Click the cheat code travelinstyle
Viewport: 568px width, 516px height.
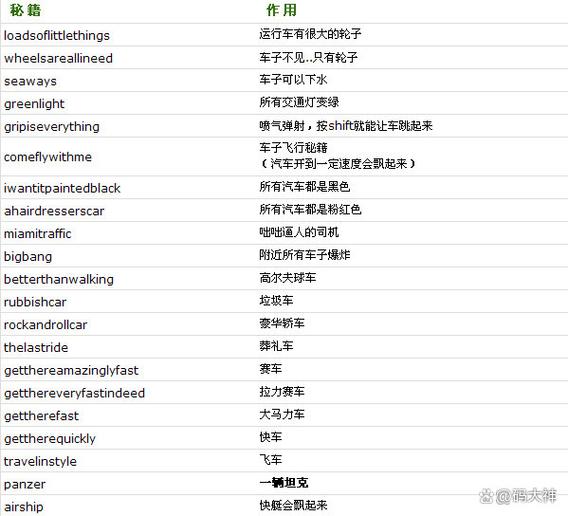(40, 462)
